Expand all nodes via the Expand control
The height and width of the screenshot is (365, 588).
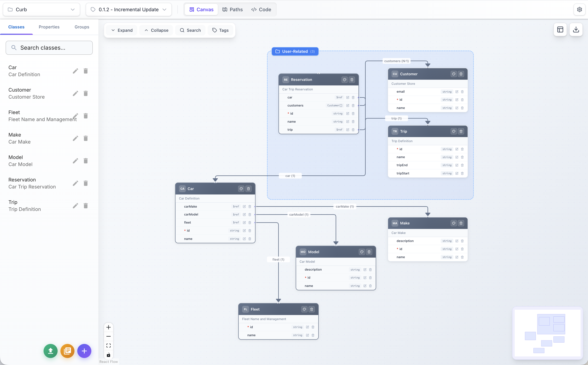pos(122,30)
